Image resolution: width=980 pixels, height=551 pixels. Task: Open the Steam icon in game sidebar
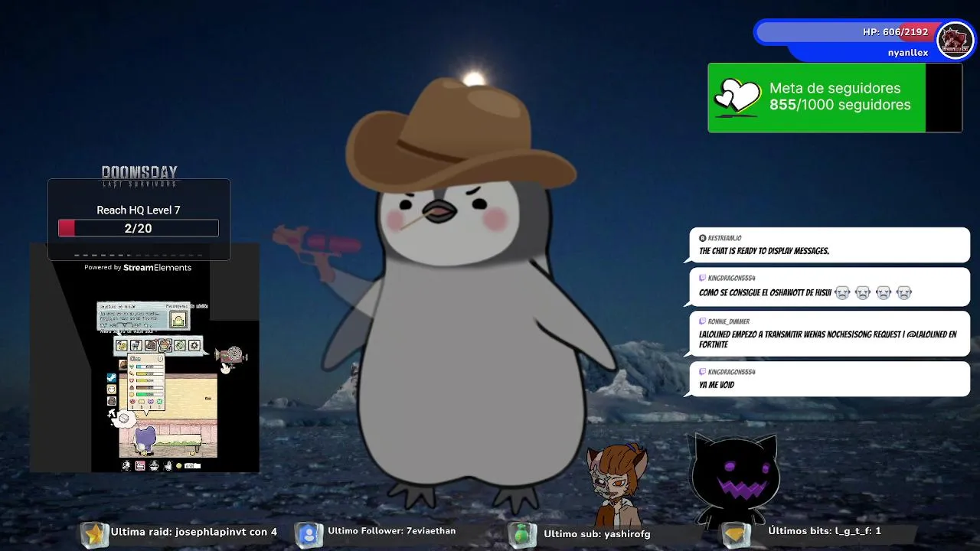pyautogui.click(x=112, y=378)
